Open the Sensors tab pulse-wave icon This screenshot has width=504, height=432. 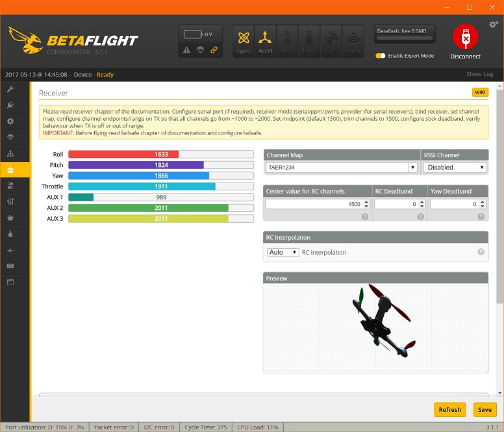pos(10,249)
